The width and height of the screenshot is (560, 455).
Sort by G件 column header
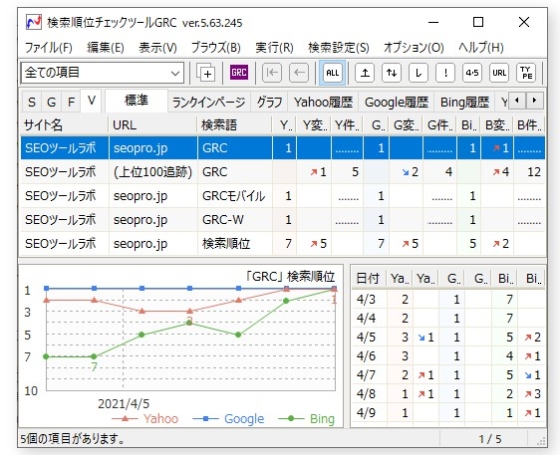tap(440, 125)
